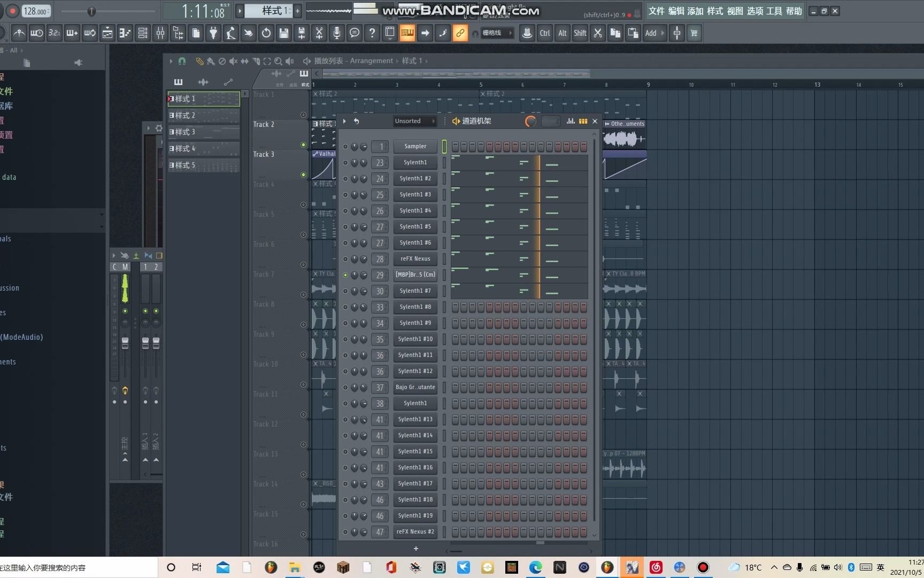This screenshot has height=578, width=924.
Task: Toggle channel rack step/piano roll view icon
Action: [583, 121]
